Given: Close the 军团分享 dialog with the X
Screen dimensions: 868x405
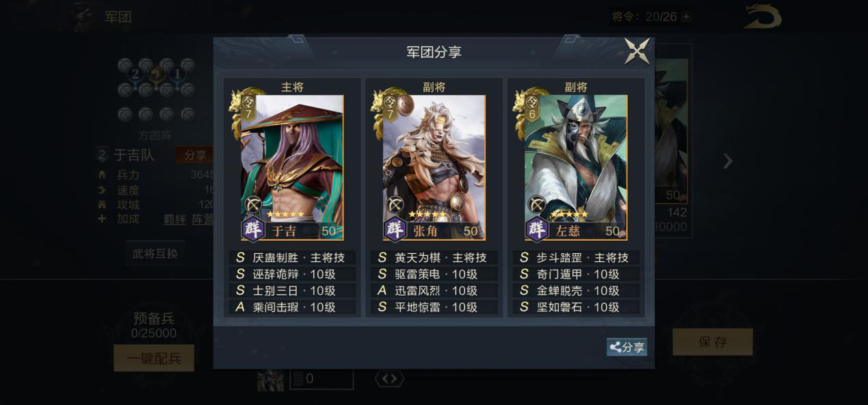Looking at the screenshot, I should tap(637, 51).
